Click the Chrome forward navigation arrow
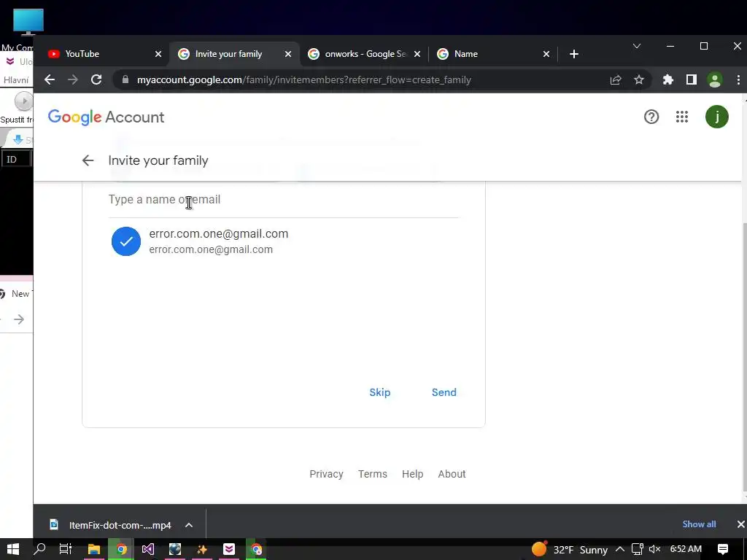The image size is (747, 560). coord(72,79)
